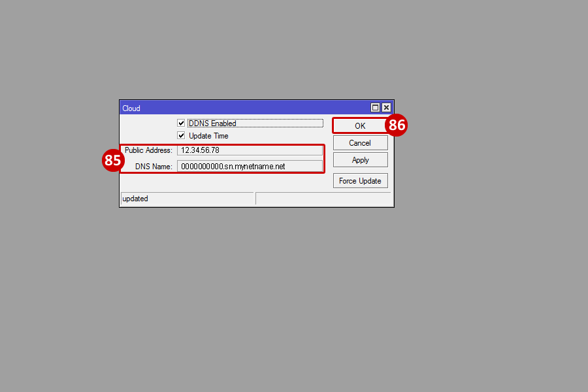Click the updated status bar field
Viewport: 588px width, 392px height.
tap(188, 199)
